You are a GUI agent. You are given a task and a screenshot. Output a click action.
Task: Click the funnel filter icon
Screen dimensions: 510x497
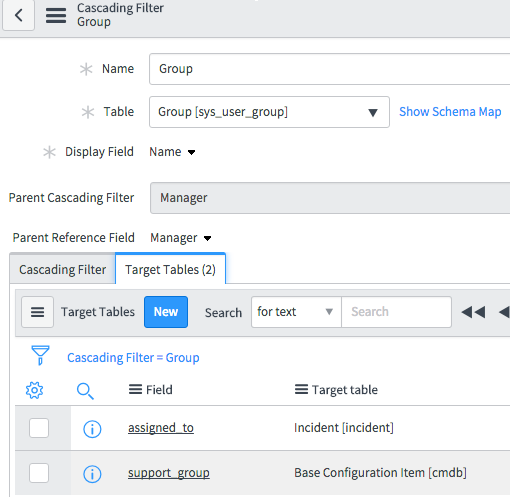(40, 355)
